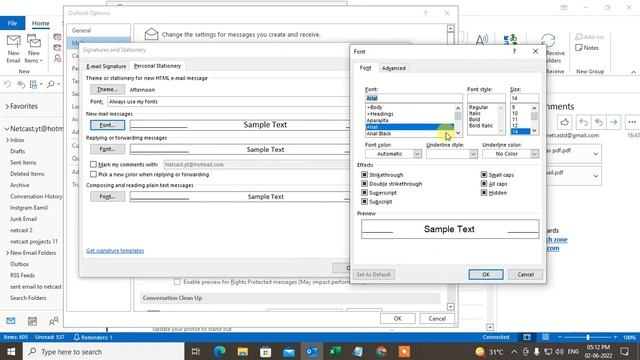Click the Forward arrow icon on message

pos(613,122)
